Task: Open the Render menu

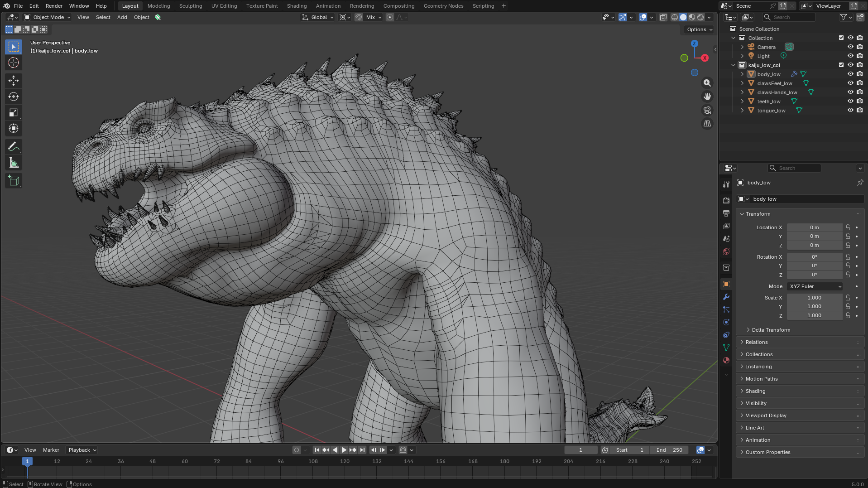Action: [54, 6]
